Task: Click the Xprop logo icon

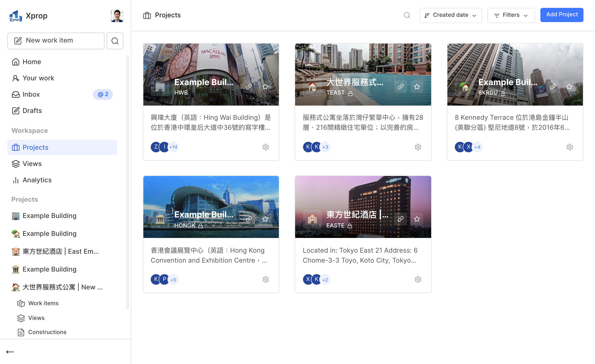Action: pyautogui.click(x=15, y=16)
